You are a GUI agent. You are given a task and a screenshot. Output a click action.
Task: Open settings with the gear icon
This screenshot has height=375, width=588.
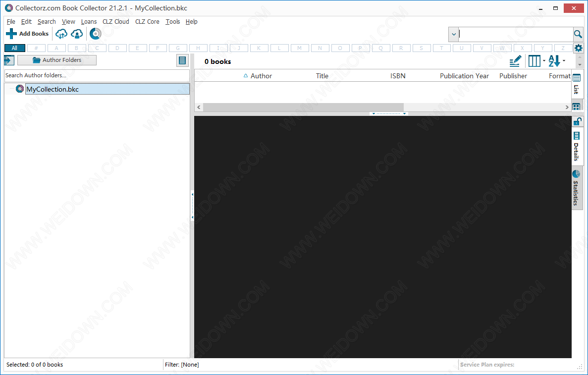tap(578, 48)
